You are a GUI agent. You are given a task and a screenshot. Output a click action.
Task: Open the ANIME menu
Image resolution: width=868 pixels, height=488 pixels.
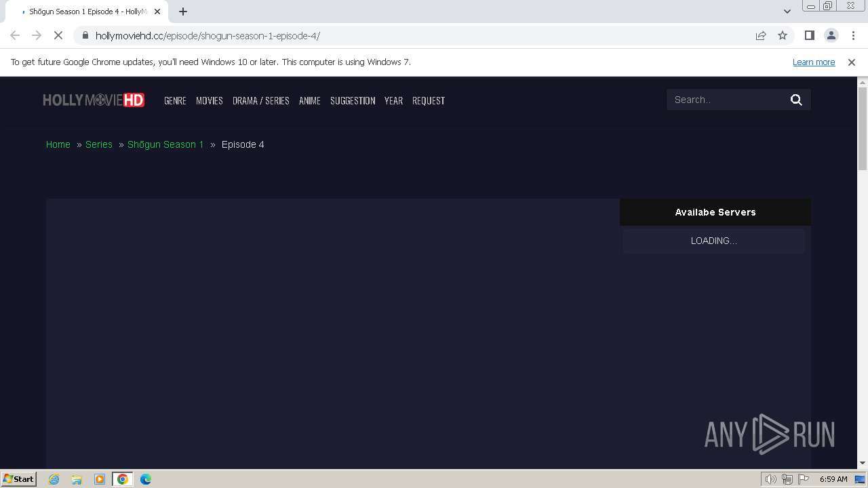tap(310, 100)
